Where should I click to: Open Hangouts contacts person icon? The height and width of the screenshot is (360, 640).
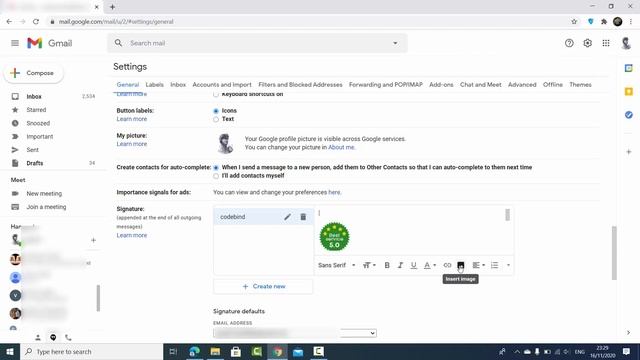38,338
